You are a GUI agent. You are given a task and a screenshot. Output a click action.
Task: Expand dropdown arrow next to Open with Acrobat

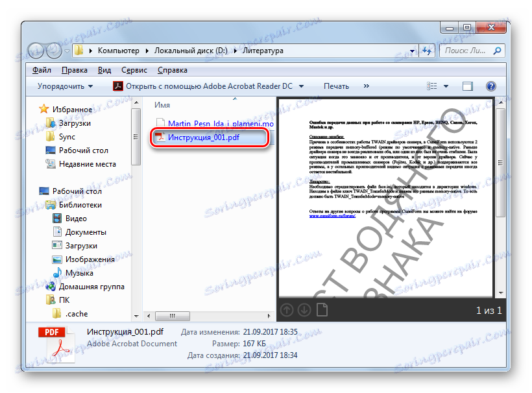(301, 86)
